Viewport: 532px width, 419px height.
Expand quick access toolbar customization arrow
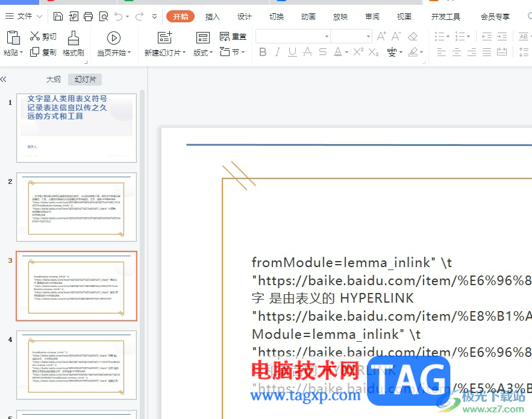[x=154, y=16]
